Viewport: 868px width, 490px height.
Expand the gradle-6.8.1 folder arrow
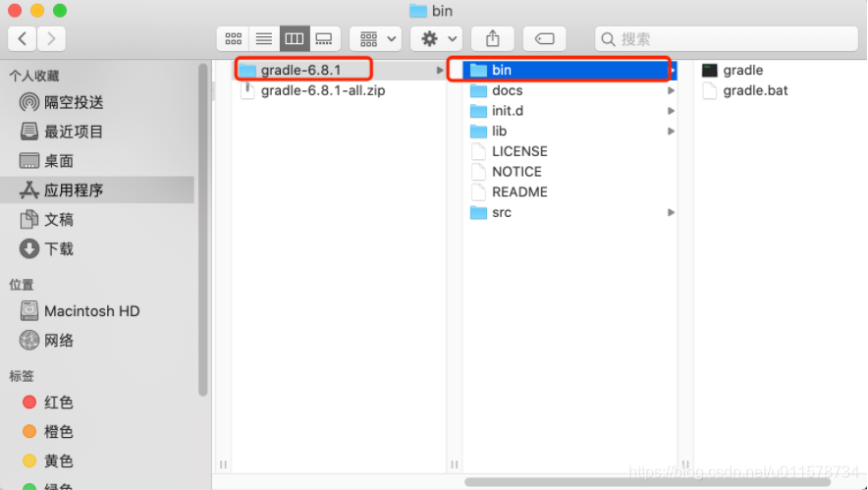(440, 71)
